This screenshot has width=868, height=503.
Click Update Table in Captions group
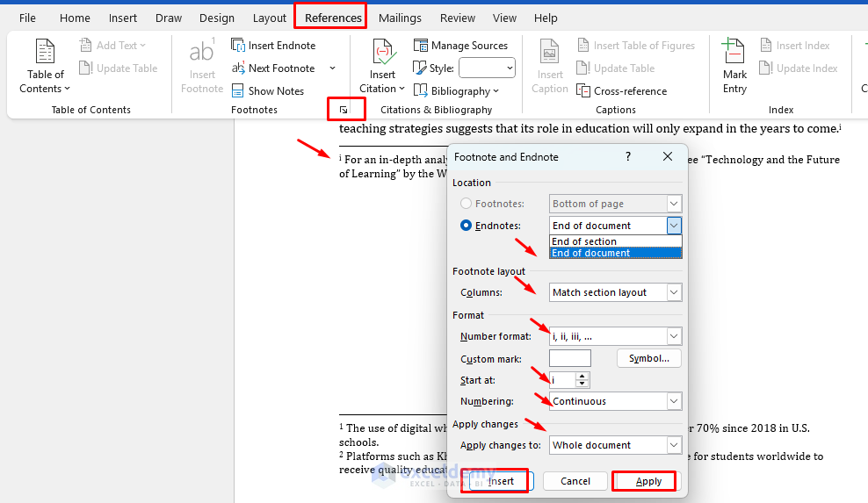616,68
